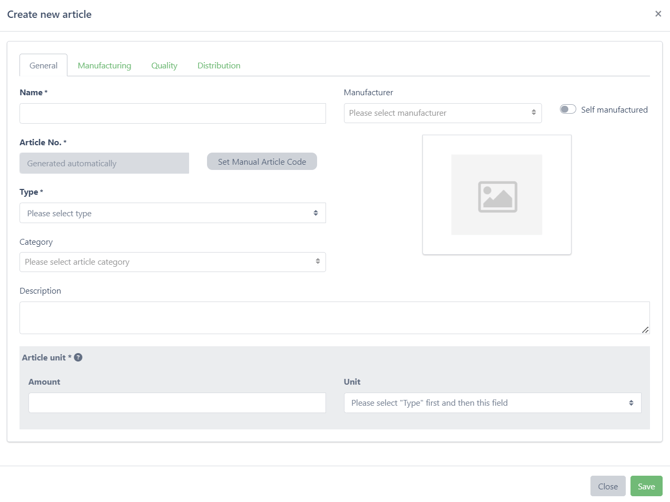Open the Quality tab
Screen dimensions: 670x502
tap(164, 66)
